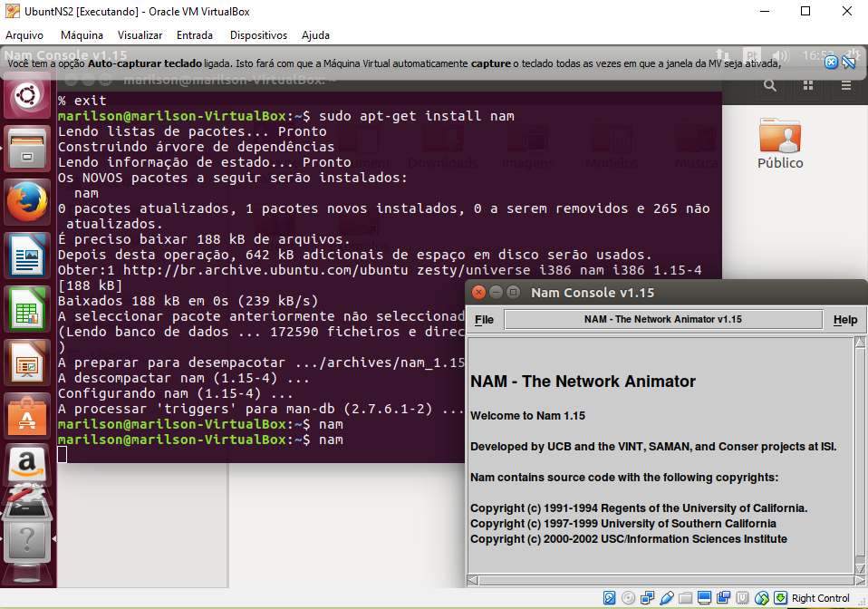Open the Dispositivos menu

coord(258,34)
